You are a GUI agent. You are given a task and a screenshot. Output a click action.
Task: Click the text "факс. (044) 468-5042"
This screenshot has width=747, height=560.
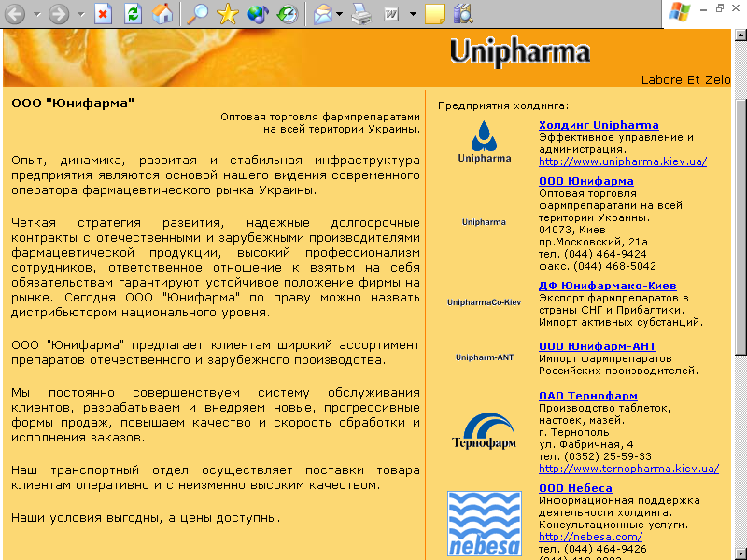[598, 266]
